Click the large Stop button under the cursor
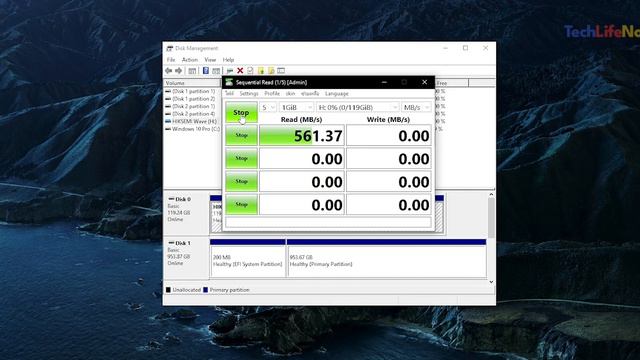The height and width of the screenshot is (360, 640). point(241,112)
